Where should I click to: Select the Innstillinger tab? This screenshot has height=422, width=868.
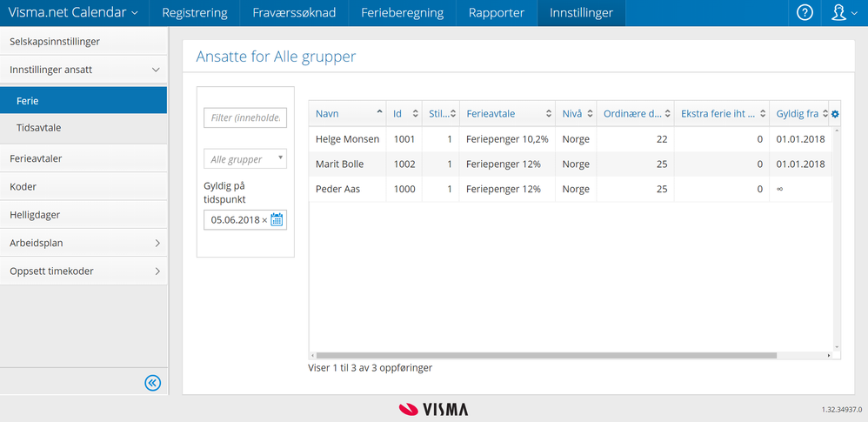(581, 13)
